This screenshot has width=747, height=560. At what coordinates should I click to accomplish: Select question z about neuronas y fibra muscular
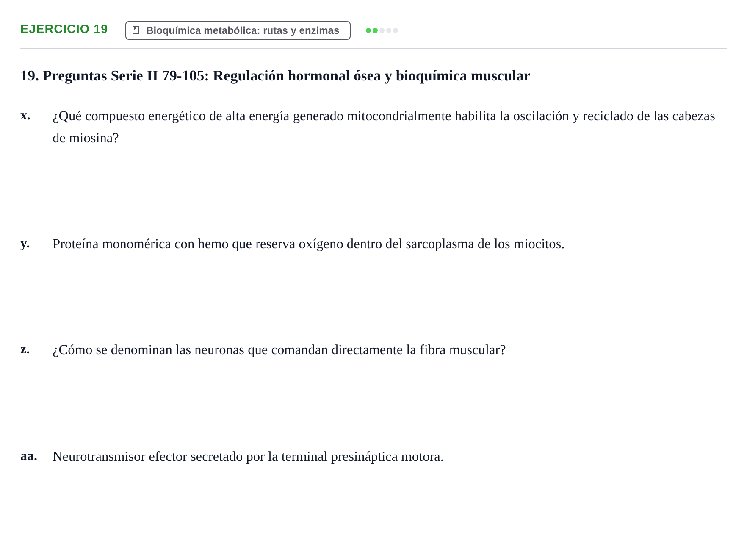[279, 350]
